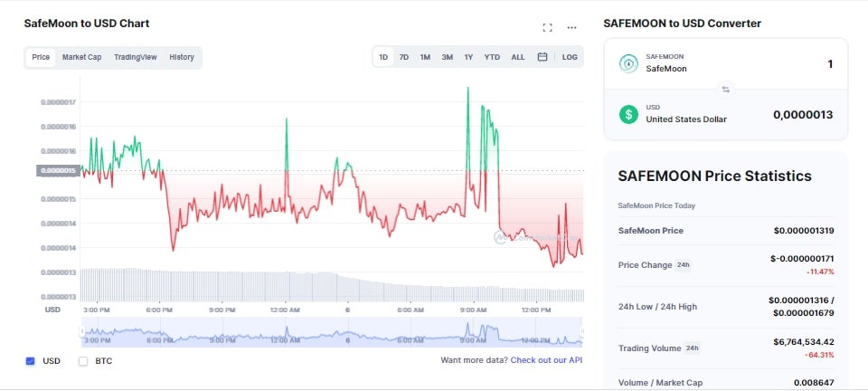Screen dimensions: 868x391
Task: Open the TradingView tab
Action: [x=135, y=57]
